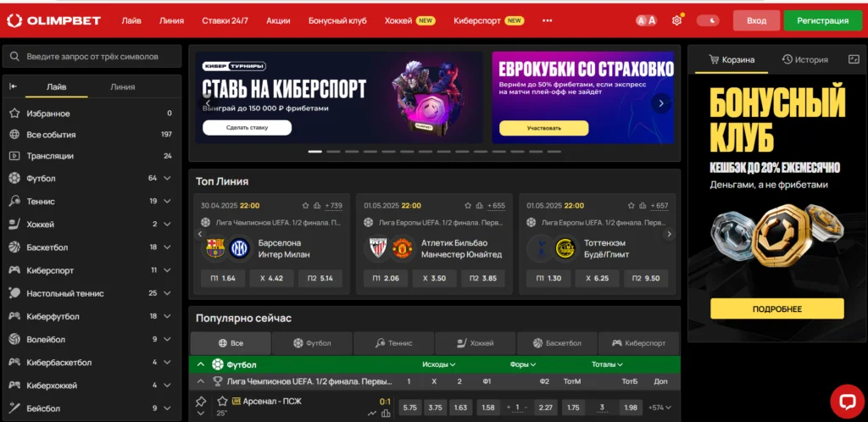Click the font size AA icon
The image size is (868, 422).
point(647,20)
